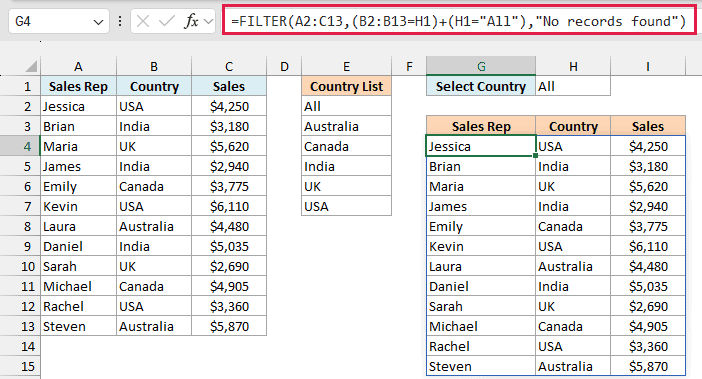Image resolution: width=702 pixels, height=379 pixels.
Task: Select column I header
Action: [648, 67]
